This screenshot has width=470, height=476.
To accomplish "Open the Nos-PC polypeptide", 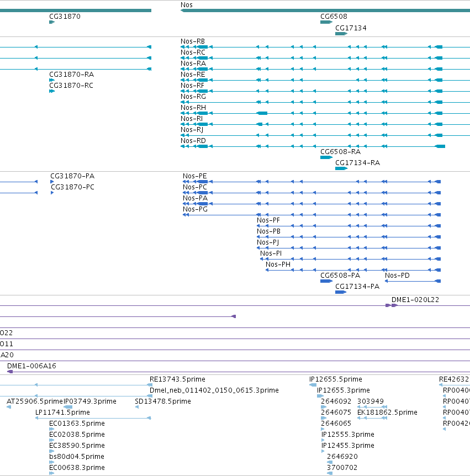I will tap(194, 187).
